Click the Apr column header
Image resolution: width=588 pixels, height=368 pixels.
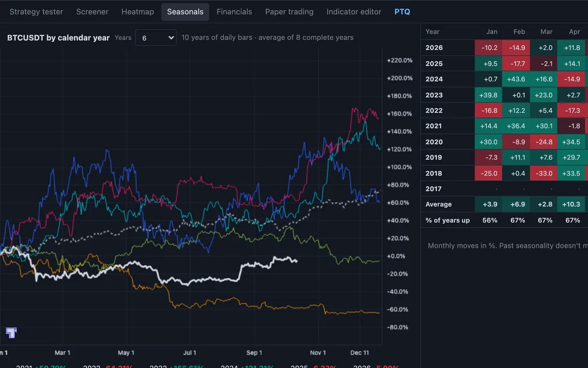coord(574,32)
